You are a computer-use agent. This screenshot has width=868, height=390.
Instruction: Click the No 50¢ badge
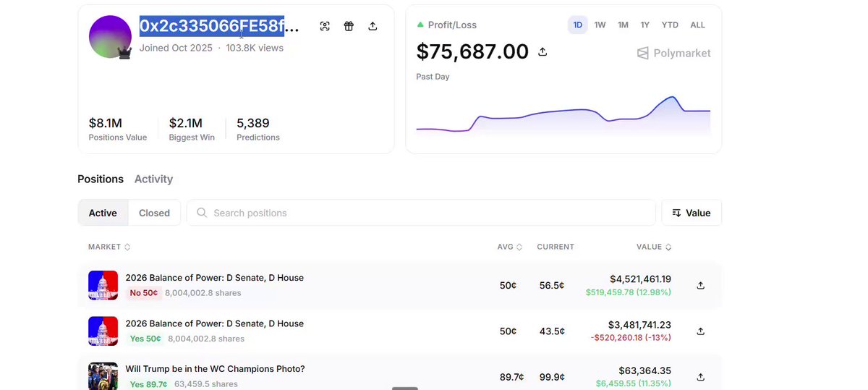click(143, 293)
